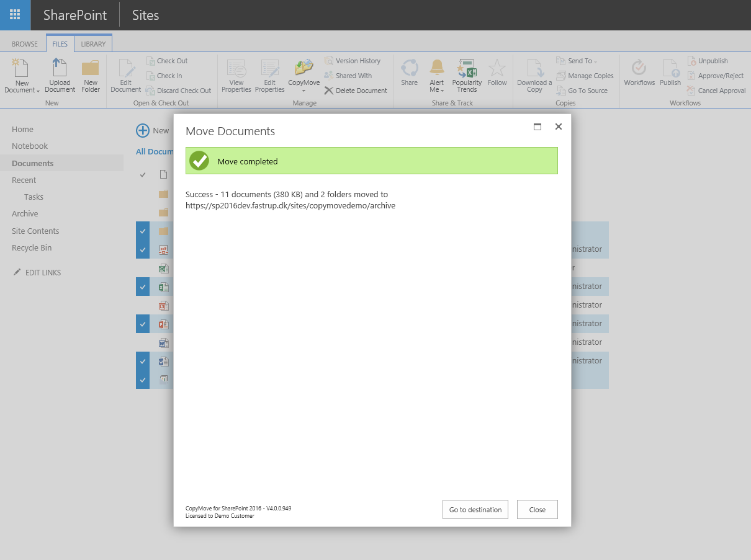Switch to the BROWSE ribbon tab
This screenshot has height=560, width=751.
[x=25, y=44]
